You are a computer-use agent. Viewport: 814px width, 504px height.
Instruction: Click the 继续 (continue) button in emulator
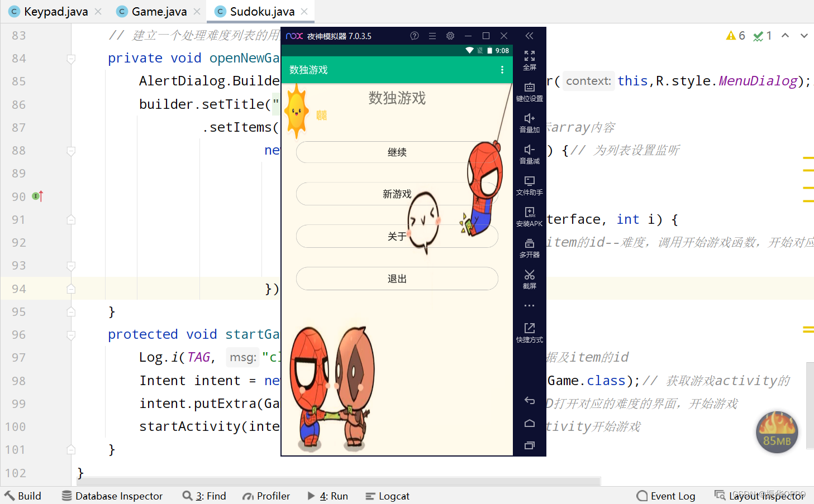[x=397, y=152]
